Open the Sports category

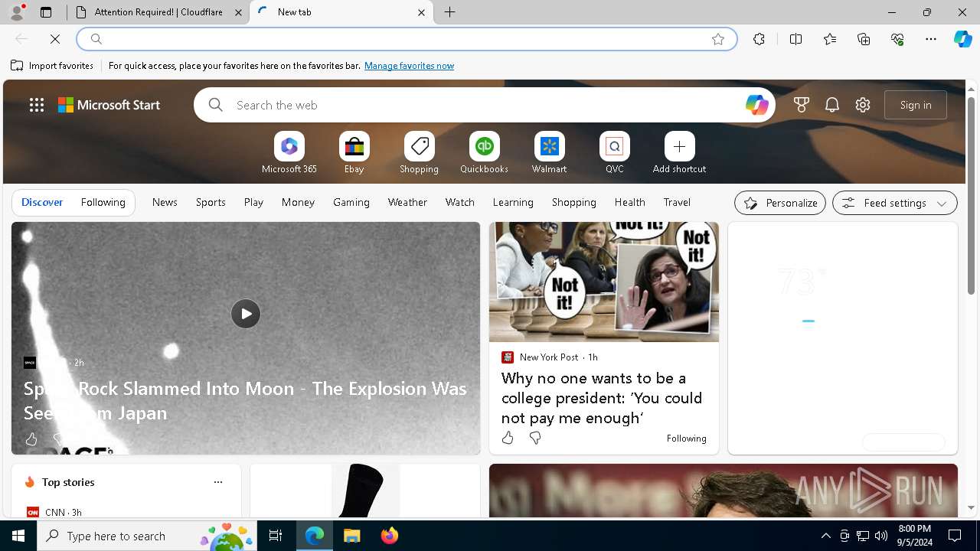211,203
